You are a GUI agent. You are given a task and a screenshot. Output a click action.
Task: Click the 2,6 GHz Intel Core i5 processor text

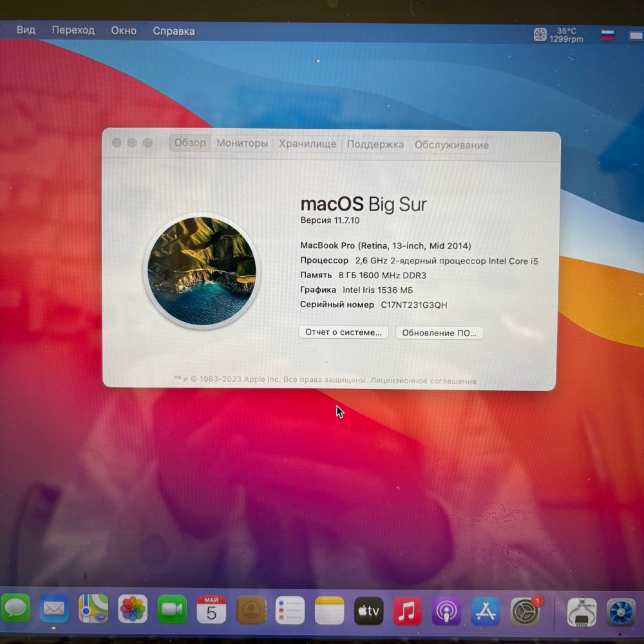[446, 261]
